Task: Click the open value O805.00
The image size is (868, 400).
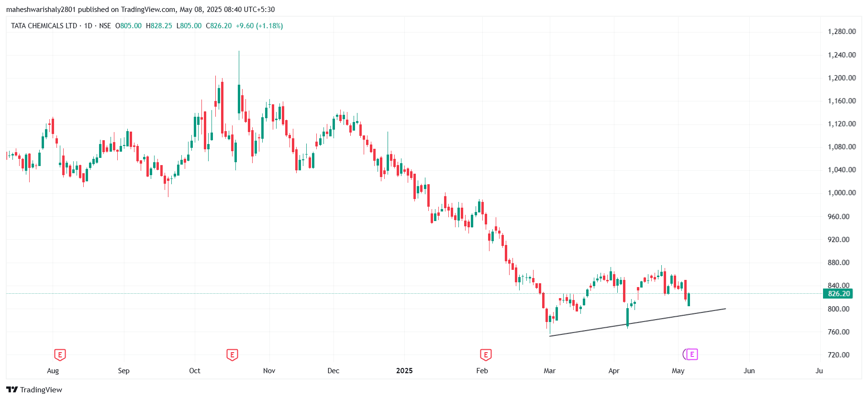Action: (128, 26)
